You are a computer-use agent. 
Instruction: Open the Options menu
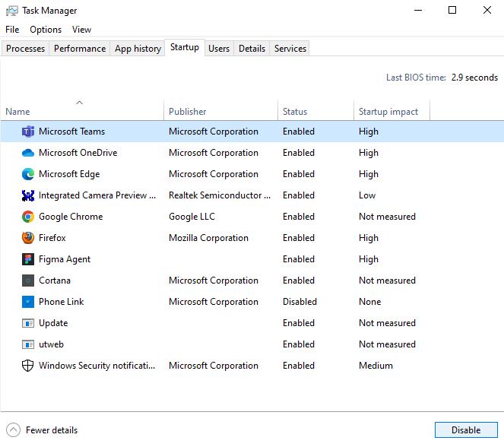coord(46,30)
